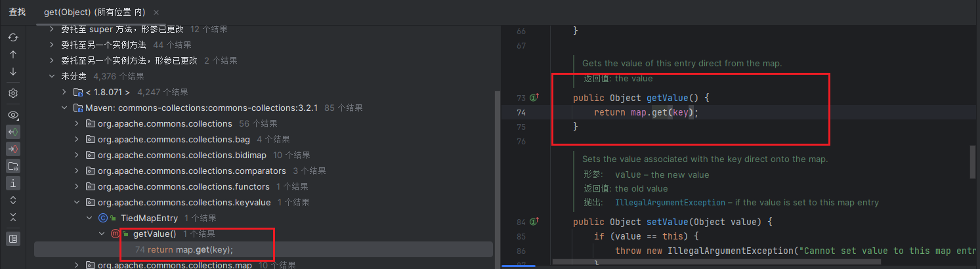This screenshot has height=269, width=980.
Task: Click the rerun search refresh icon
Action: (13, 37)
